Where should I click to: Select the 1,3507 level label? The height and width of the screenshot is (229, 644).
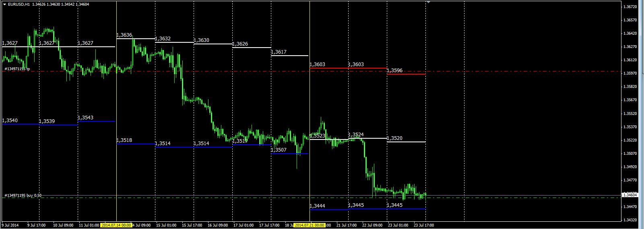pos(279,150)
